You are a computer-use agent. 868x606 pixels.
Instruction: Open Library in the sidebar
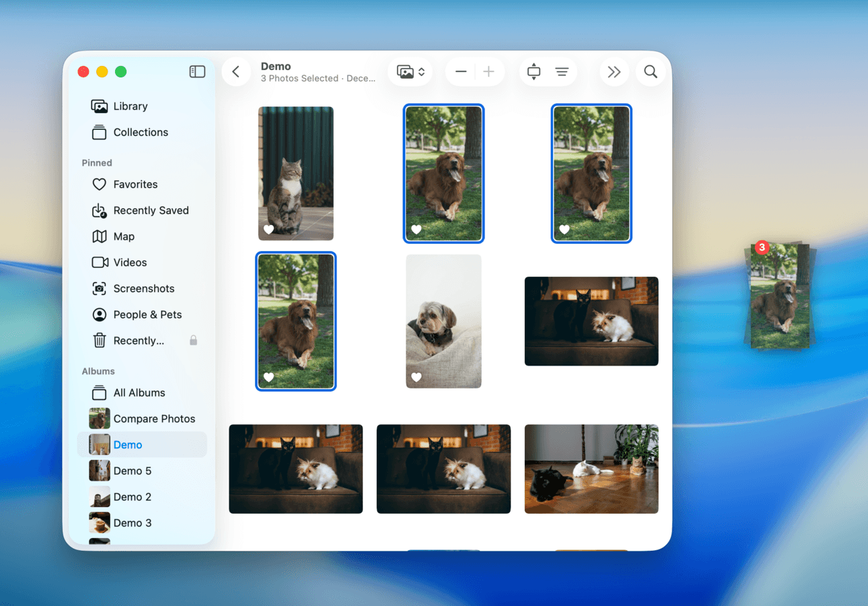coord(142,106)
